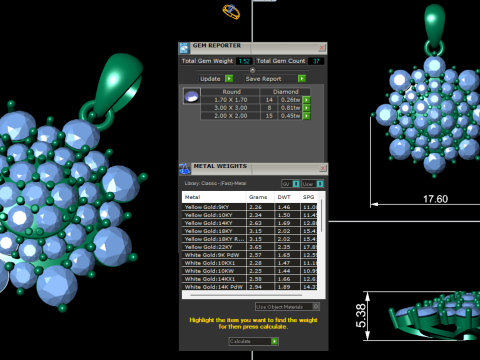Select the Yellow Gold:18KY R... row
The height and width of the screenshot is (360, 480).
[251, 239]
